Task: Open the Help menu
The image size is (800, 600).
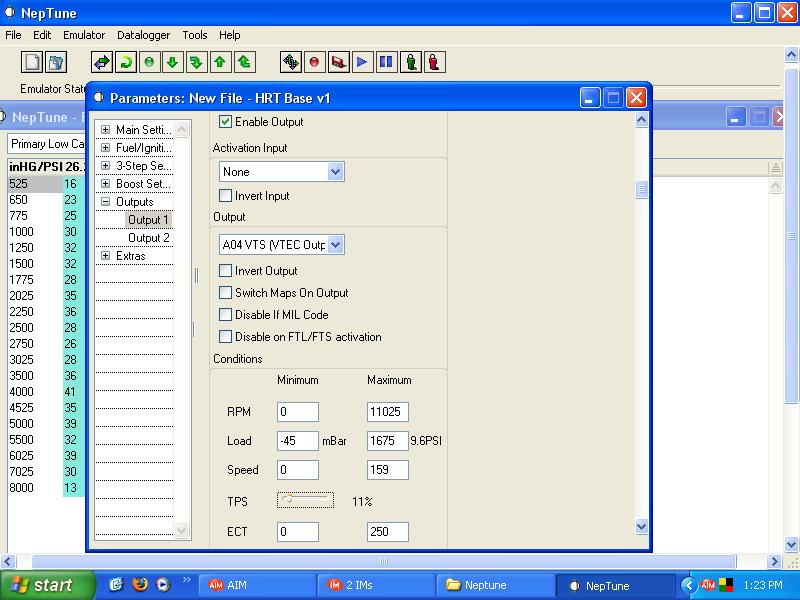Action: click(230, 35)
